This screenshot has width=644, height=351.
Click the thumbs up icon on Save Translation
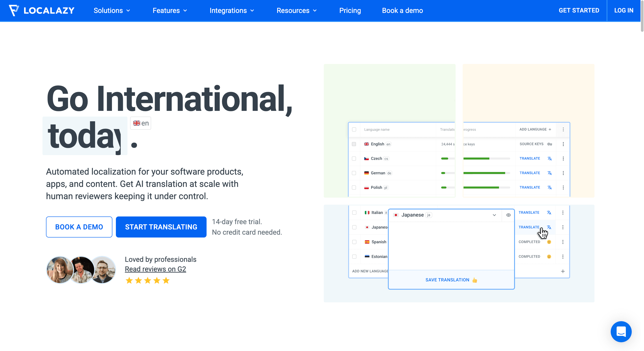point(475,280)
